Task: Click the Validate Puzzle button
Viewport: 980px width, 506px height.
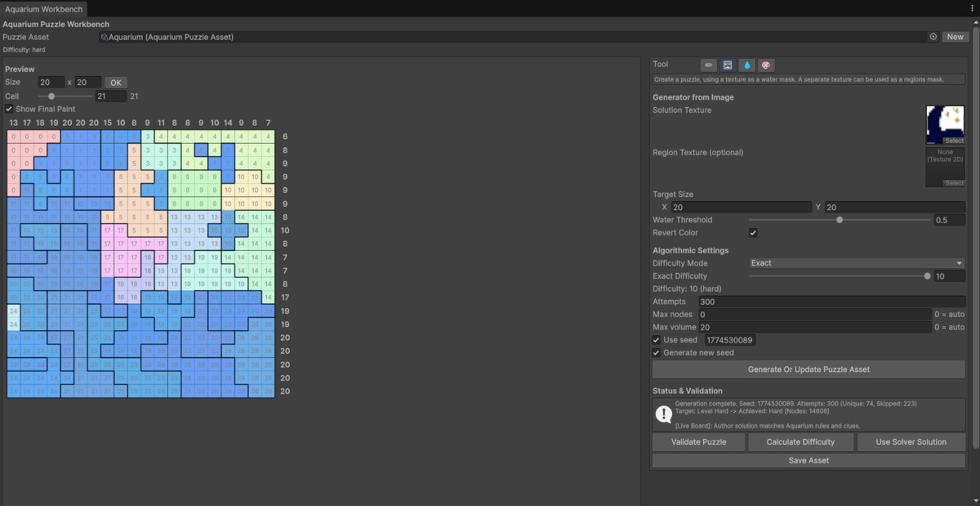Action: (x=699, y=442)
